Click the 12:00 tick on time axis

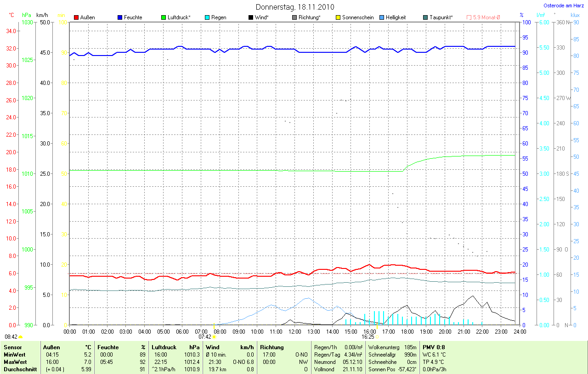pyautogui.click(x=294, y=331)
